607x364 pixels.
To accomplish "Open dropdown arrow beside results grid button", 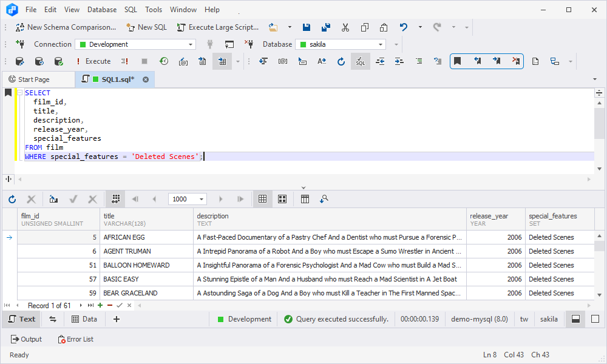I will [x=238, y=61].
